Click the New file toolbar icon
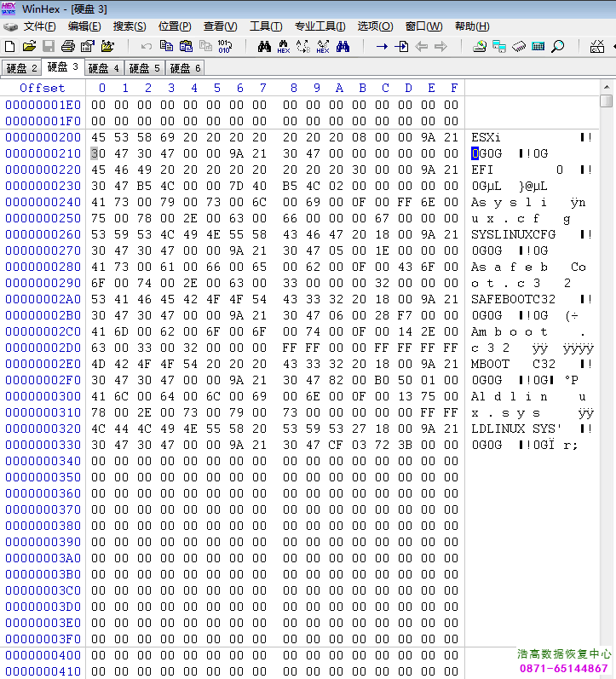Screen dimensions: 616x679 point(10,46)
